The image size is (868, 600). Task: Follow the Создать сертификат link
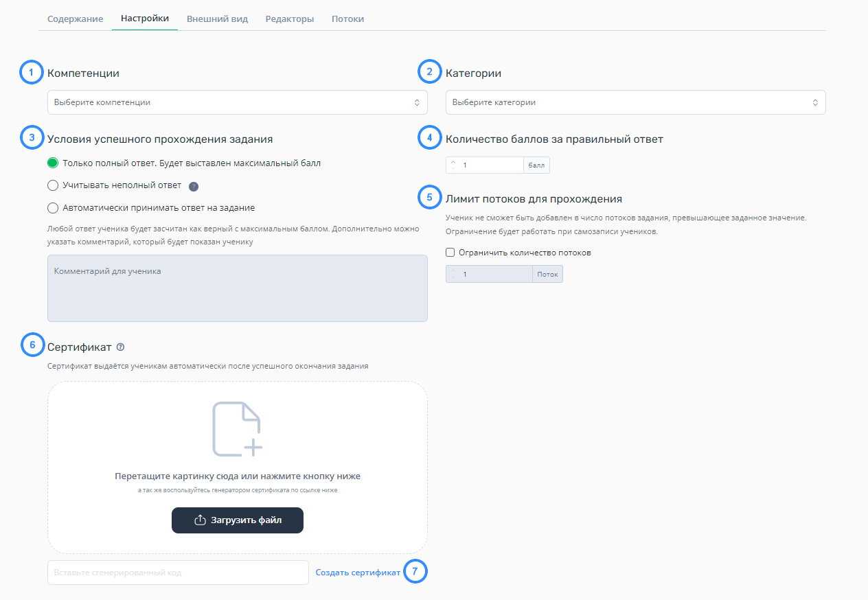point(358,573)
